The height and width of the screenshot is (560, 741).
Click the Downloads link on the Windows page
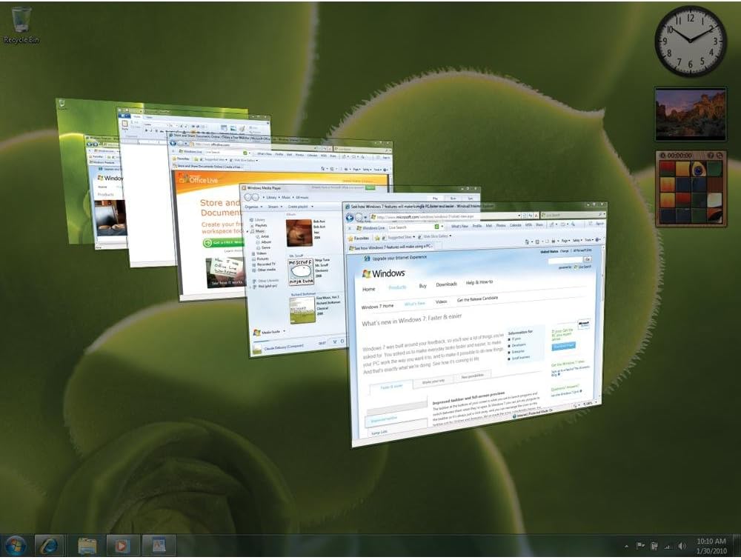pos(447,284)
